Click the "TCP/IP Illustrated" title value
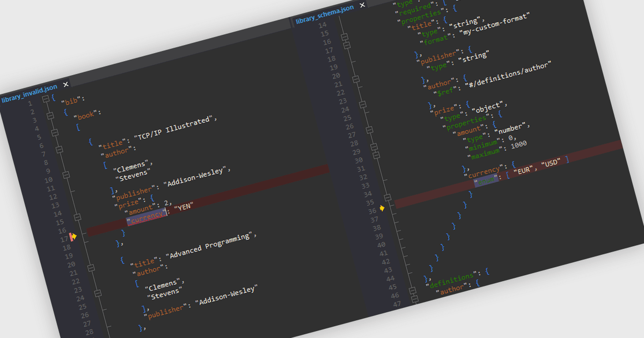The height and width of the screenshot is (338, 644). (174, 129)
